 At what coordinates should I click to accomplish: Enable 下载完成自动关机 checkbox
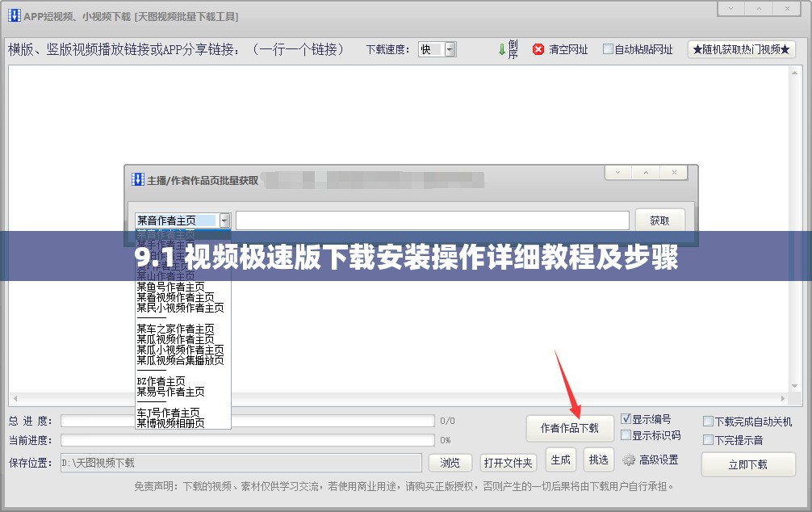pyautogui.click(x=708, y=422)
